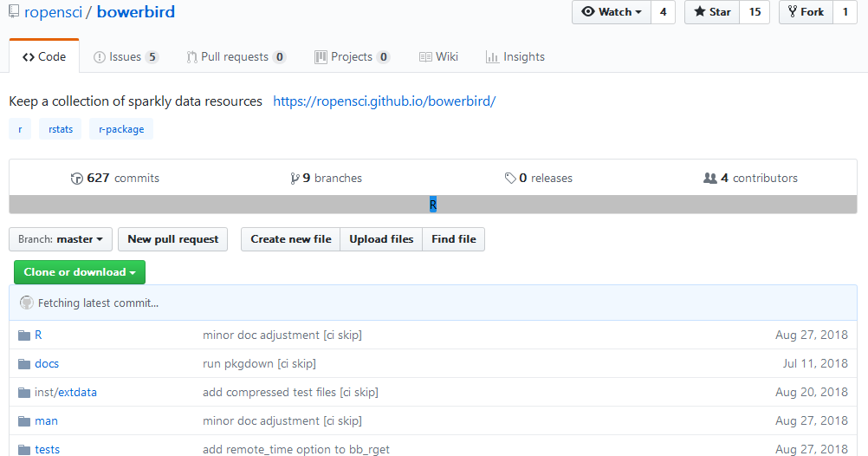Click the folder icon next to R
Image resolution: width=868 pixels, height=456 pixels.
(x=23, y=335)
